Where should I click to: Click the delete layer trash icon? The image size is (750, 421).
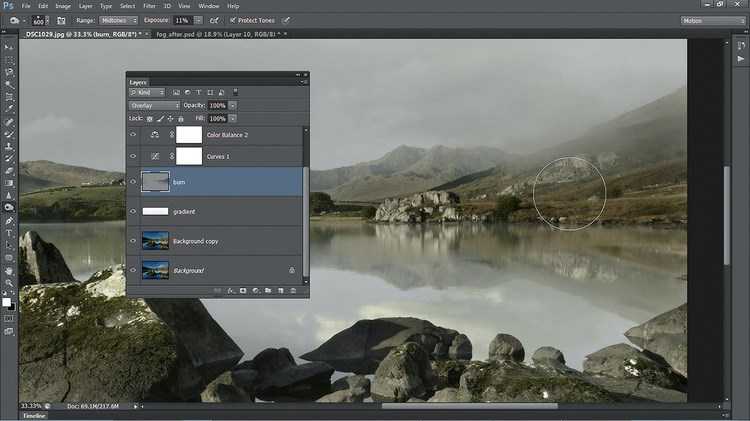[x=294, y=291]
